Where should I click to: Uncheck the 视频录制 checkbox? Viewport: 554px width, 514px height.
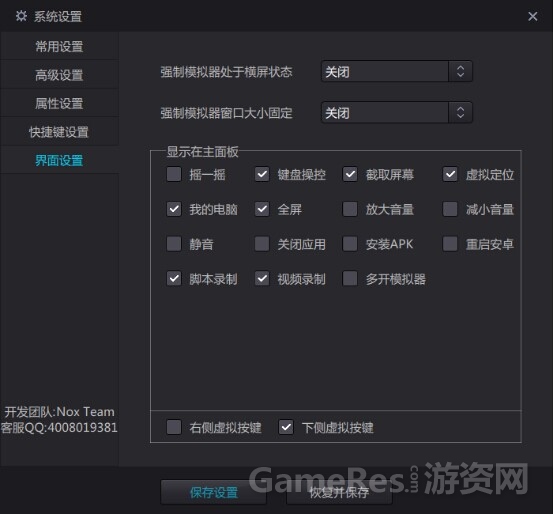[x=262, y=279]
